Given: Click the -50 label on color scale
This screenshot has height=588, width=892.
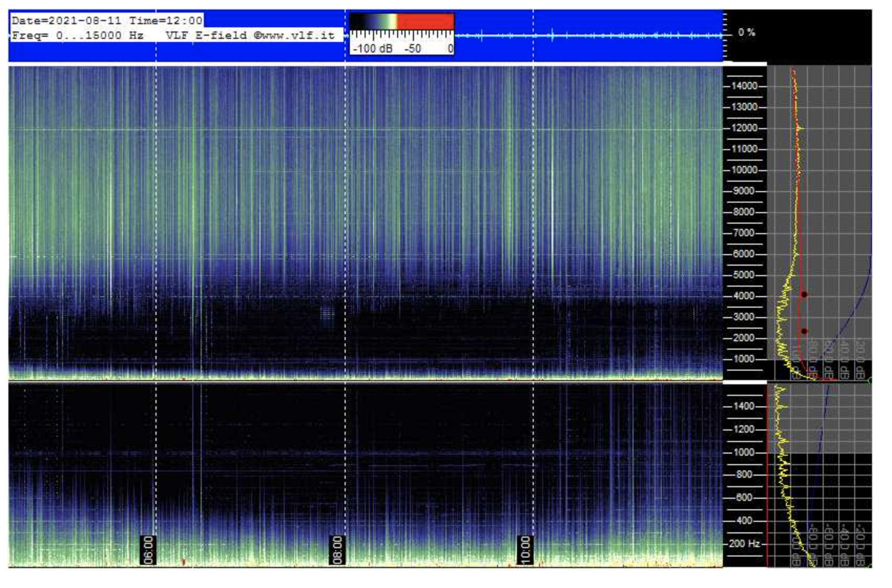Looking at the screenshot, I should pos(412,48).
